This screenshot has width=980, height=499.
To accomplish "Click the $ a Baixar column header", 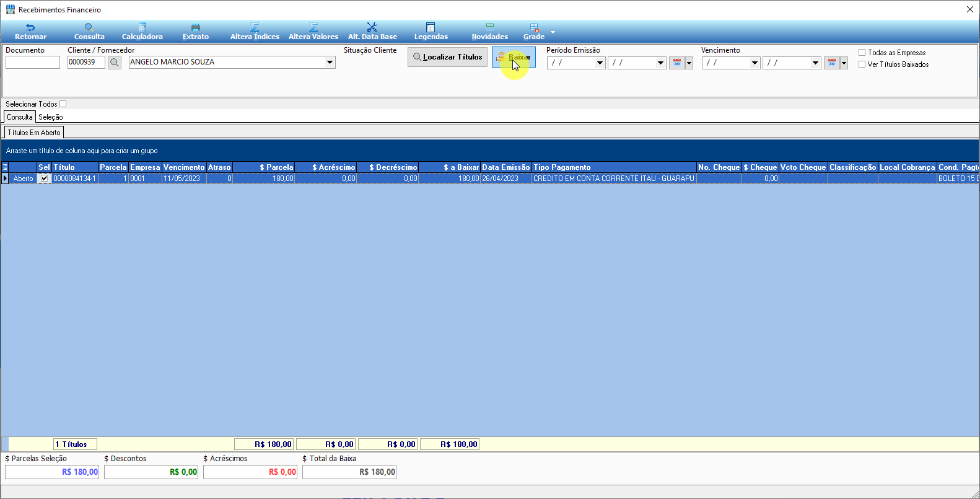I will pyautogui.click(x=450, y=167).
